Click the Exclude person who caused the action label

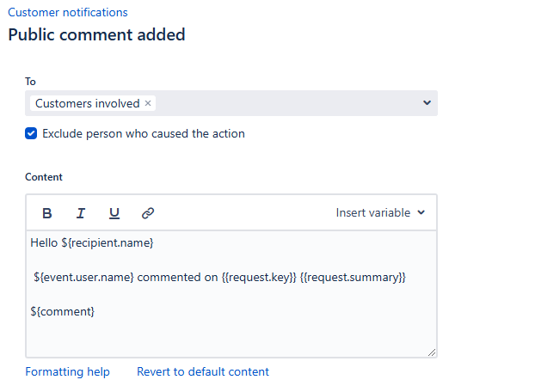coord(144,133)
